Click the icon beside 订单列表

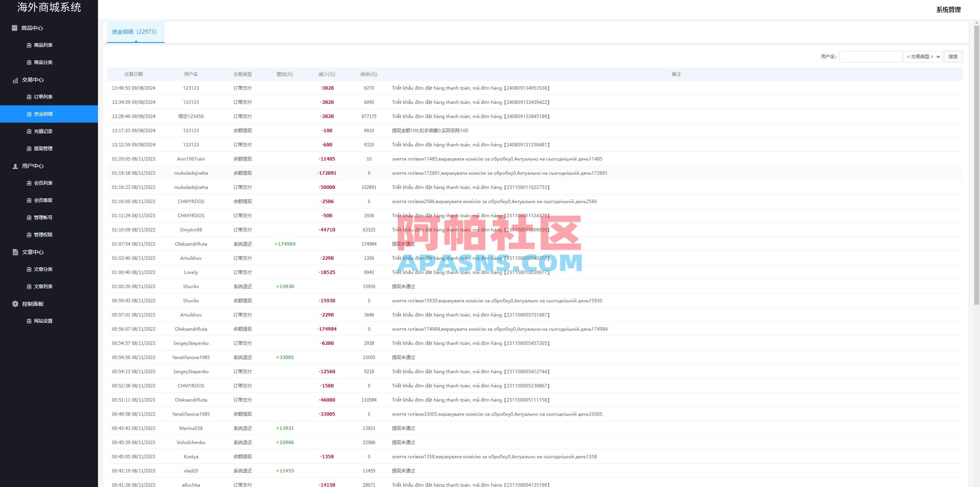29,97
